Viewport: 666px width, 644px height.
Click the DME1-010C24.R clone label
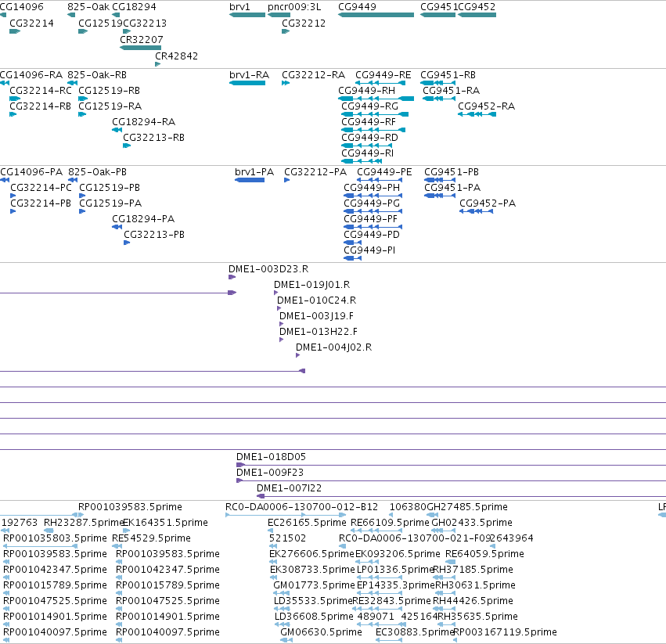point(316,300)
